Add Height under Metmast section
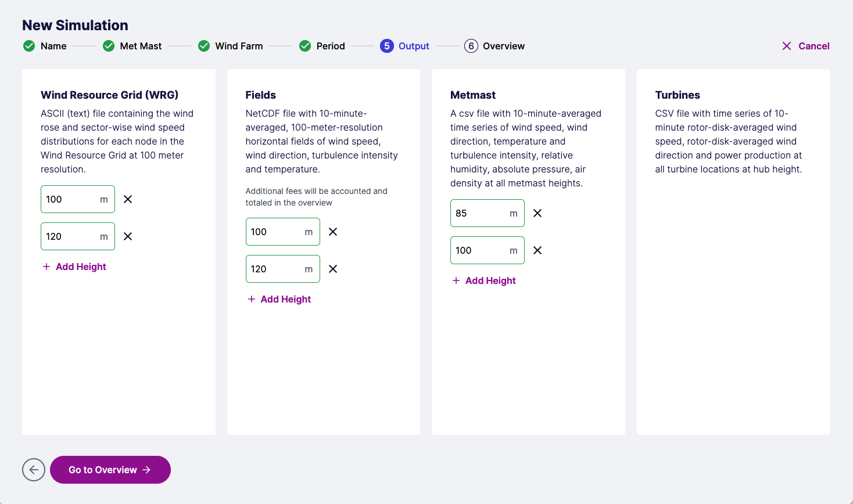Viewport: 853px width, 504px height. 484,280
